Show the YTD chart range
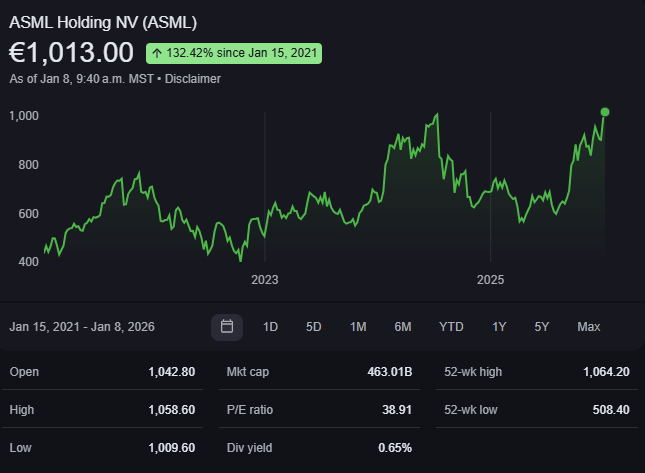The image size is (645, 473). [x=451, y=327]
